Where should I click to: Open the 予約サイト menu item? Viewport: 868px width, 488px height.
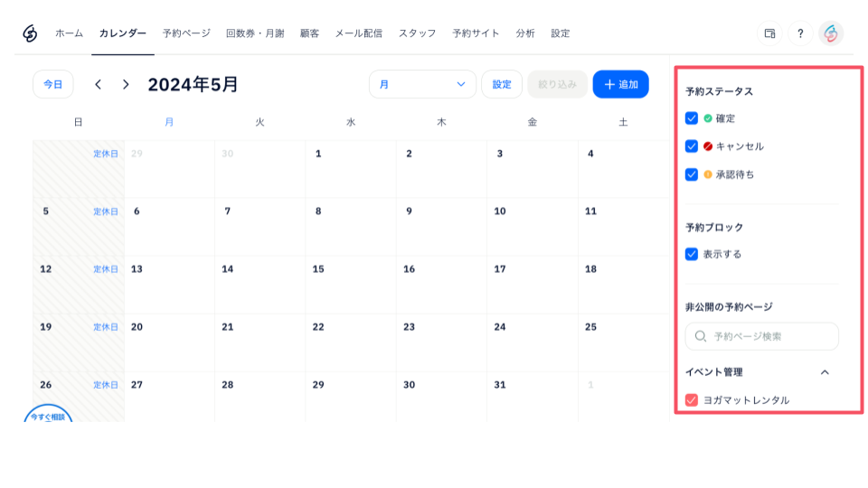point(476,33)
